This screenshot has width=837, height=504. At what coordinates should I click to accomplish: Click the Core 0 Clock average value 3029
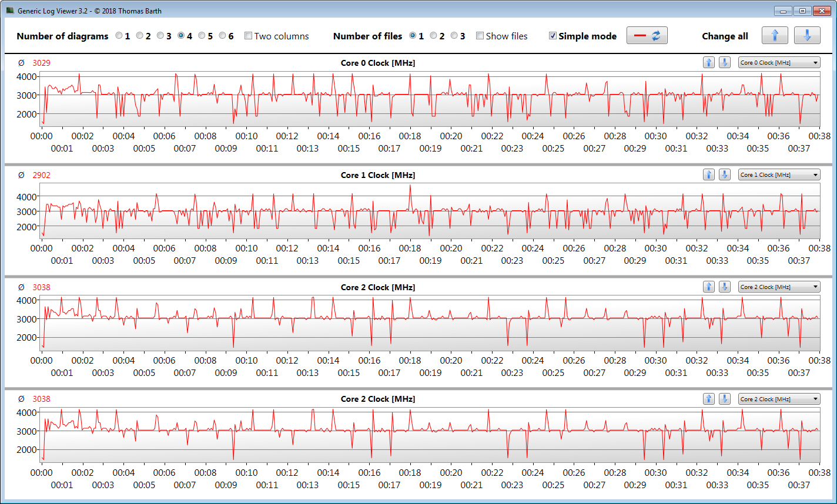click(x=41, y=63)
